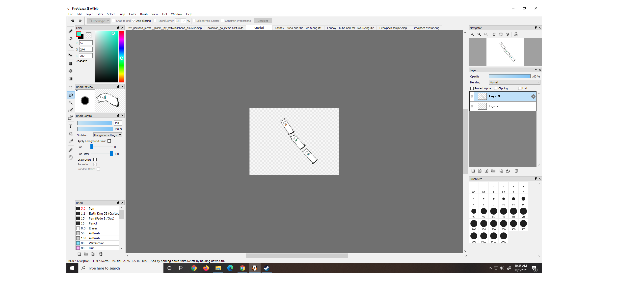Switch to FireAlpaca sample.mdp tab

(393, 28)
